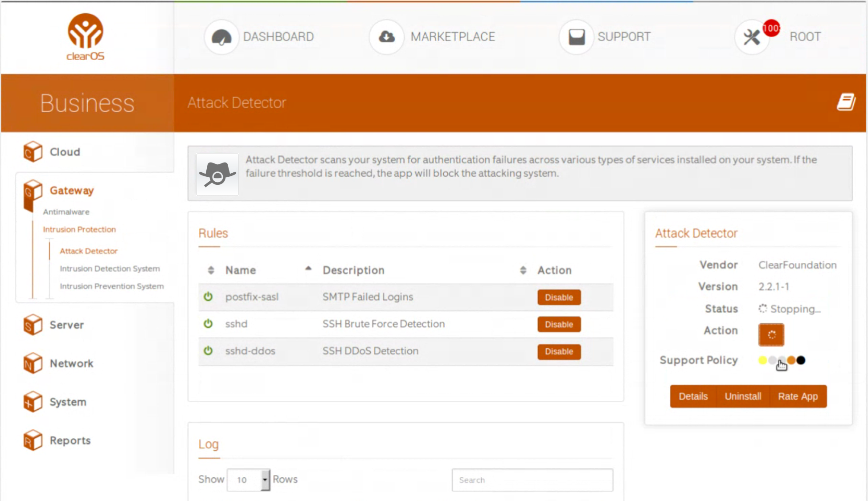Screen dimensions: 868x501
Task: Open Antimalware under Gateway
Action: point(66,212)
